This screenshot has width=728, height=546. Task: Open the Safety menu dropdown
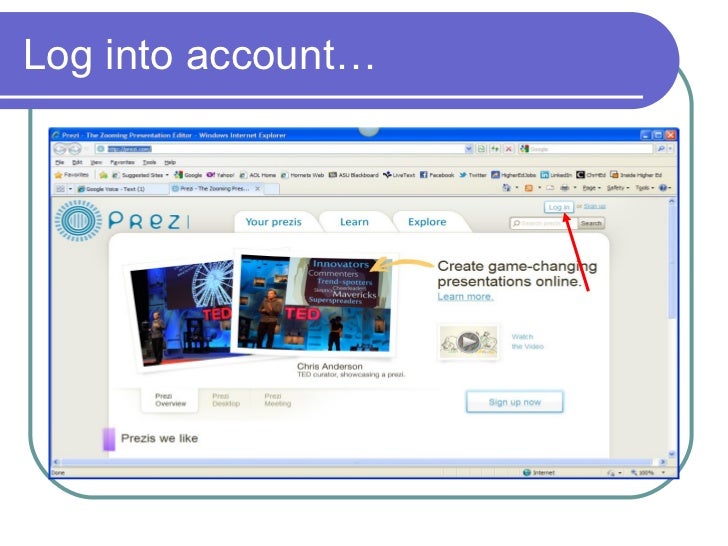click(x=618, y=188)
